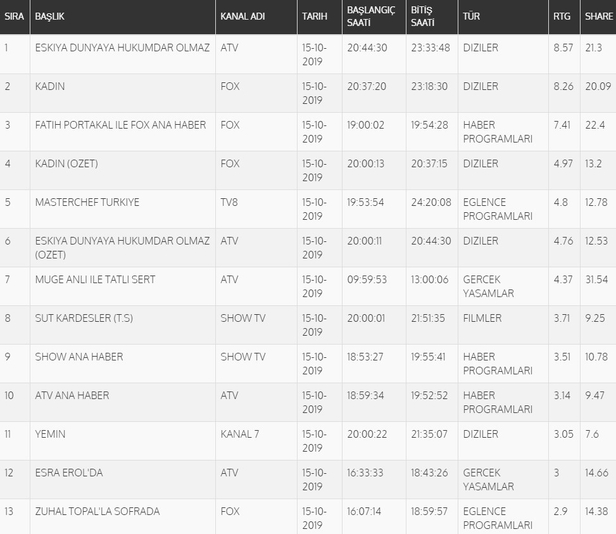Click the TÜR column header

[471, 17]
